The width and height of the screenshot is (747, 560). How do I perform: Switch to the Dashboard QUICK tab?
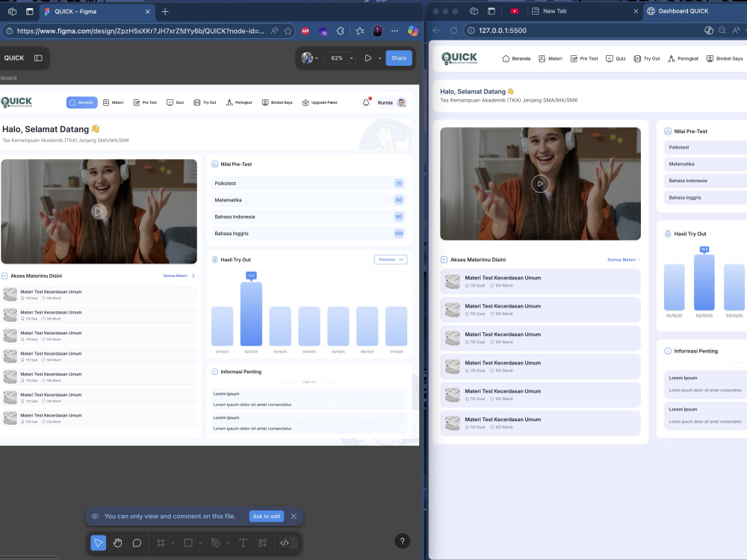pos(695,11)
